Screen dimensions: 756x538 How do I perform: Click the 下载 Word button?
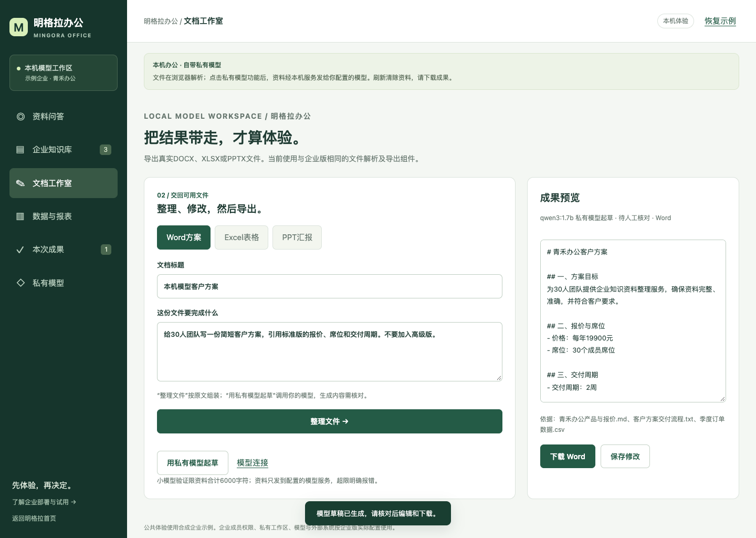(x=568, y=457)
